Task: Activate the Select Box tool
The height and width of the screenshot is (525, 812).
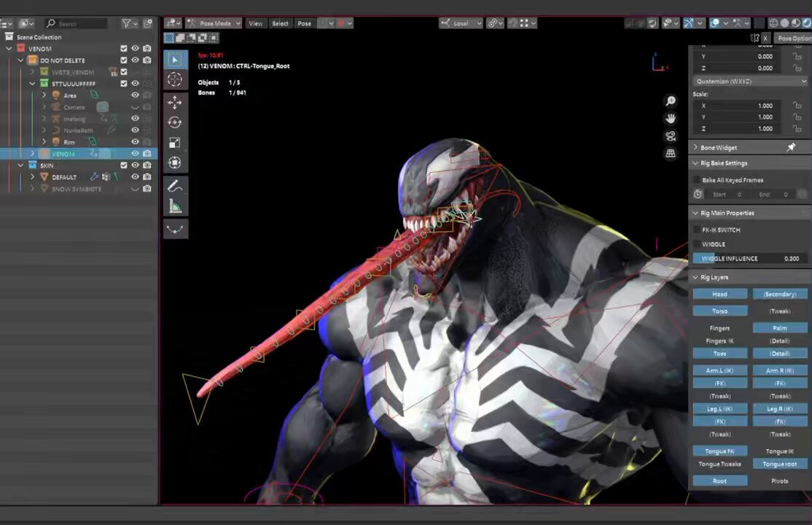Action: tap(175, 60)
